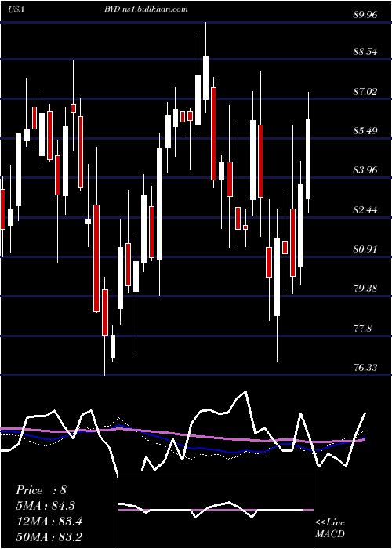Click the 82.44 price axis label
The image size is (392, 549).
[x=366, y=210]
